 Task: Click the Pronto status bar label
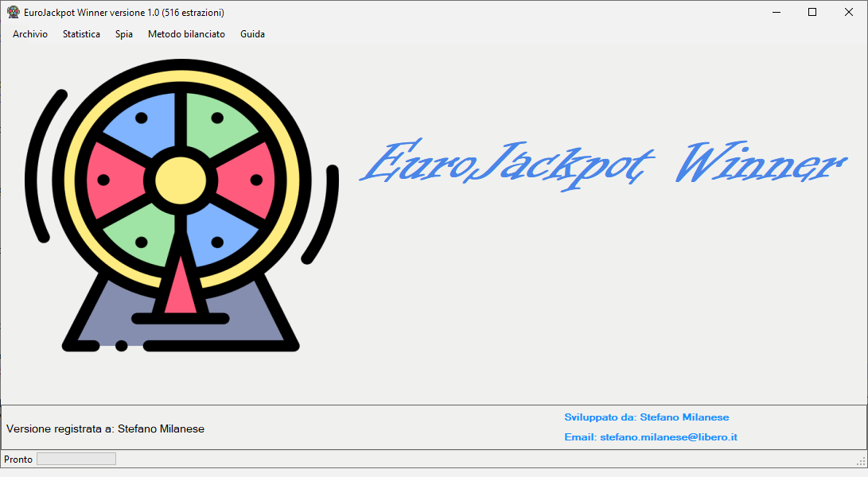pos(18,460)
